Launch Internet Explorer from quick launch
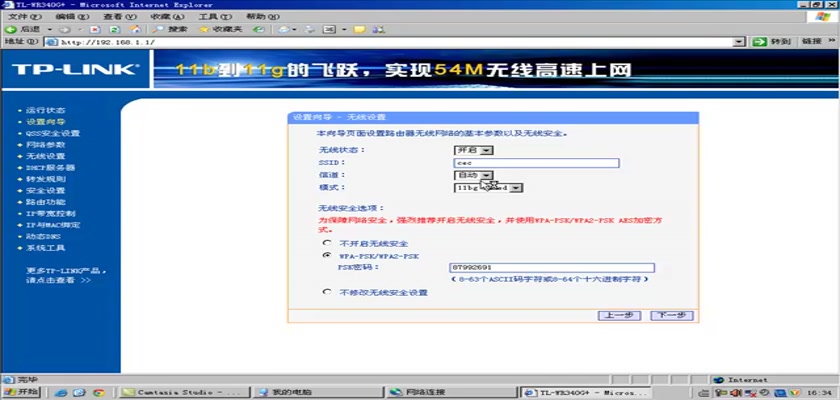840x400 pixels. coord(61,393)
